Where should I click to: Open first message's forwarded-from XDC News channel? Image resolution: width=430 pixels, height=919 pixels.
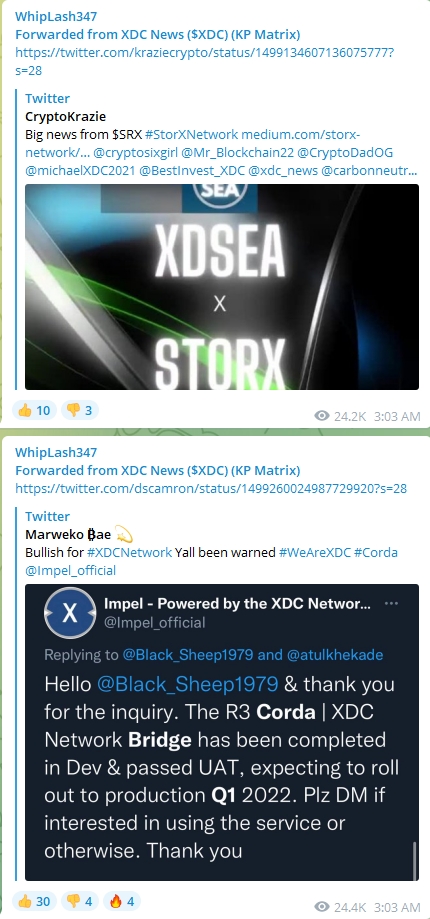158,34
